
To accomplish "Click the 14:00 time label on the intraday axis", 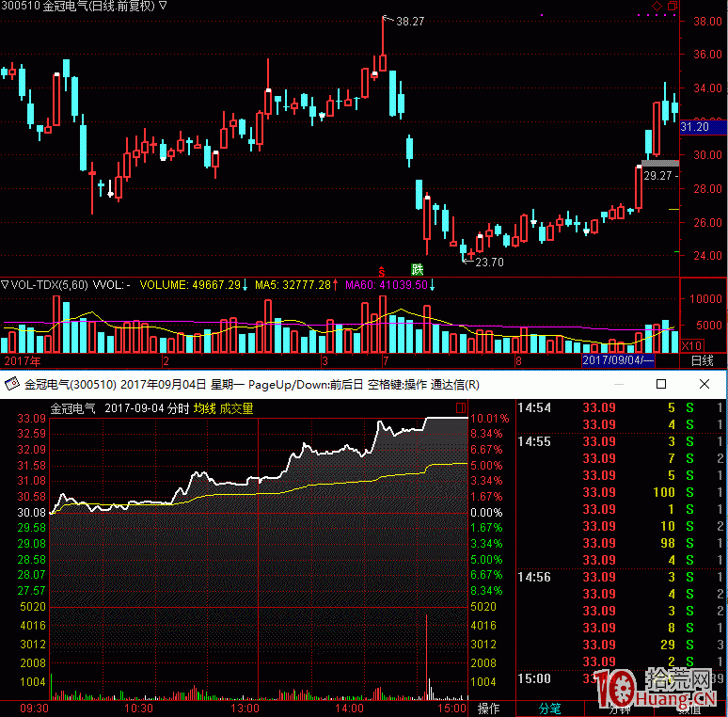I will coord(350,709).
